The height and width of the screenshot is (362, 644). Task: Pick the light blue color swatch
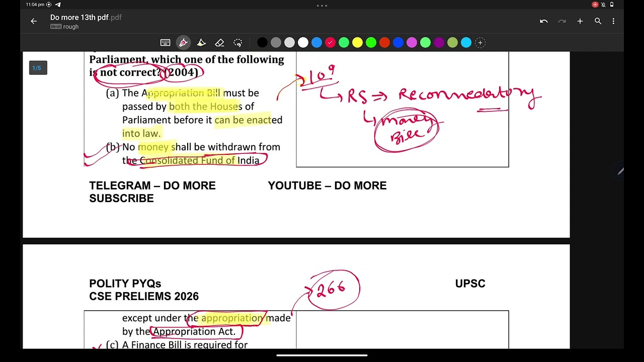[316, 43]
